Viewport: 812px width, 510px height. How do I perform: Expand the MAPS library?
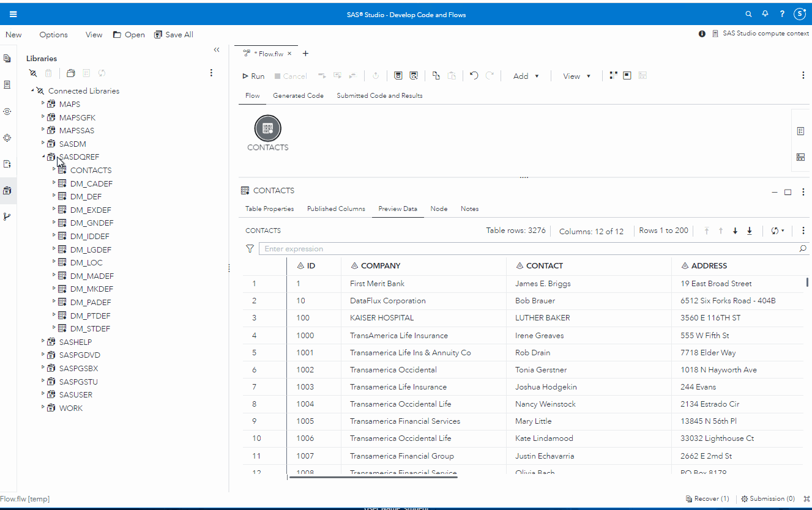click(x=43, y=104)
